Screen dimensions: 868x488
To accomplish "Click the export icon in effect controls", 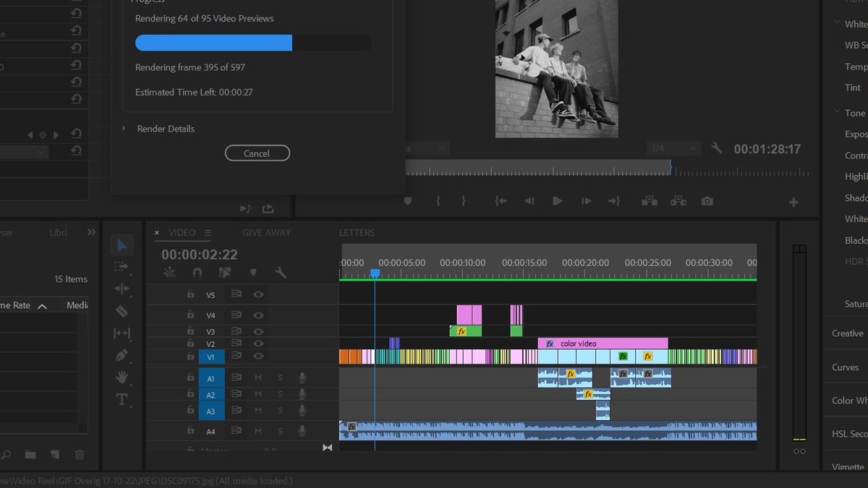I will tap(268, 208).
